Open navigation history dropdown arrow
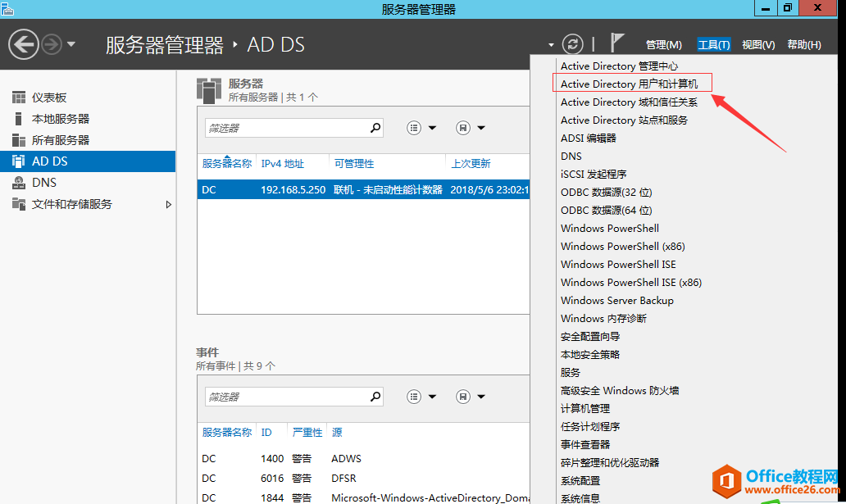846x504 pixels. click(71, 44)
